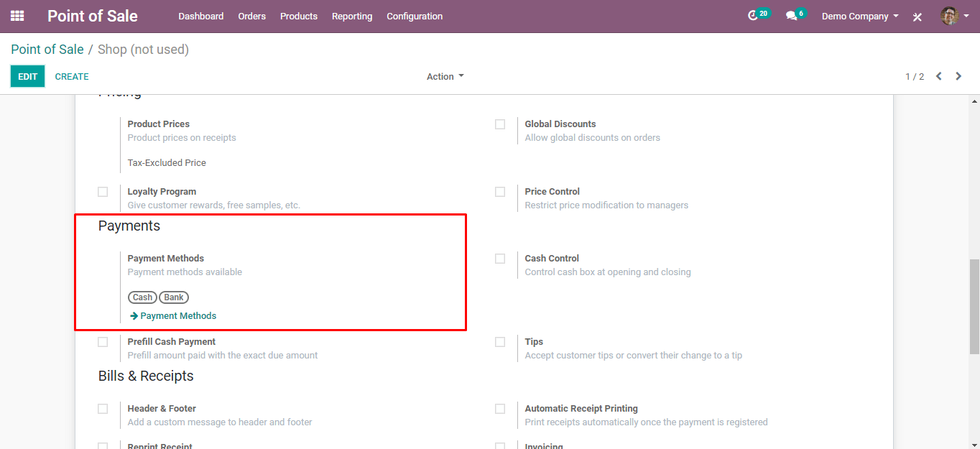The image size is (980, 449).
Task: Go to the previous record arrow
Action: pyautogui.click(x=938, y=76)
